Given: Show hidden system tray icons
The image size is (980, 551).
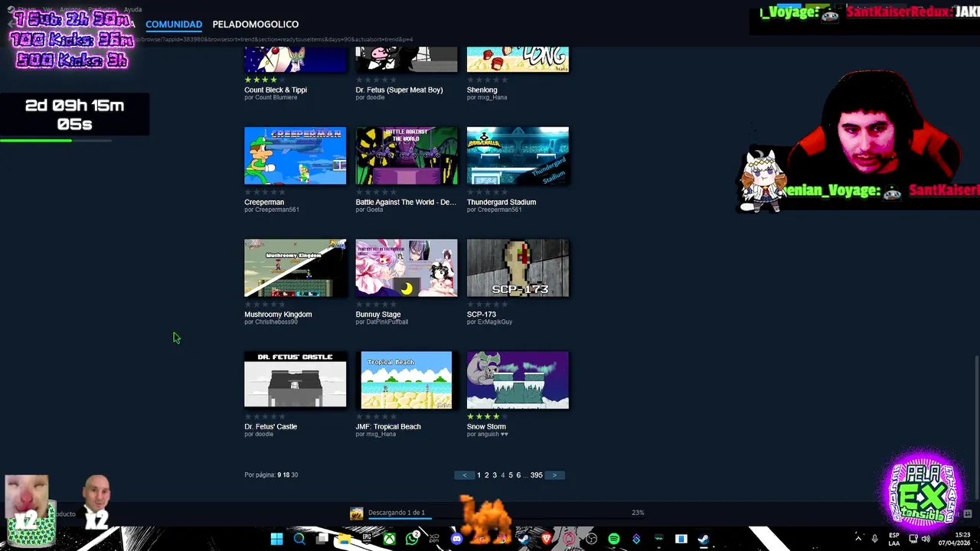Looking at the screenshot, I should click(x=858, y=539).
